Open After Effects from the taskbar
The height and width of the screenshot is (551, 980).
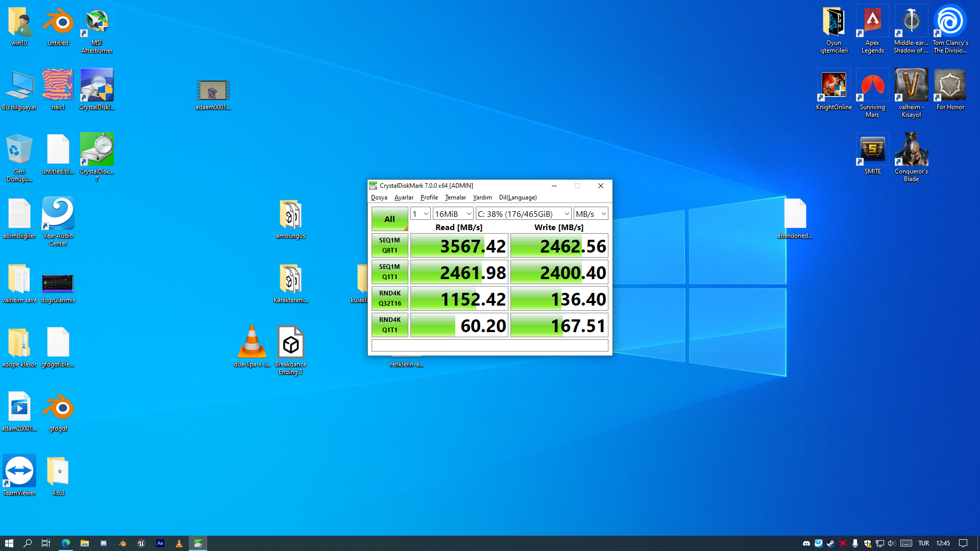click(160, 543)
